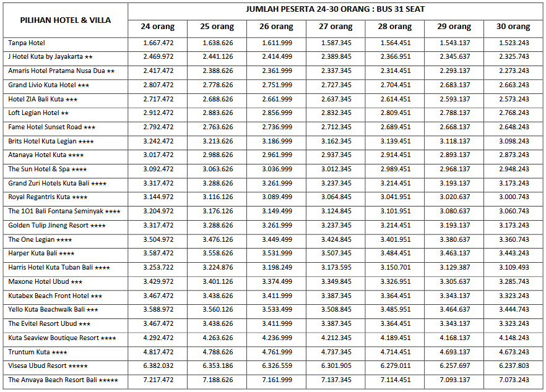
Task: Select the "30 orang" column header
Action: (513, 27)
